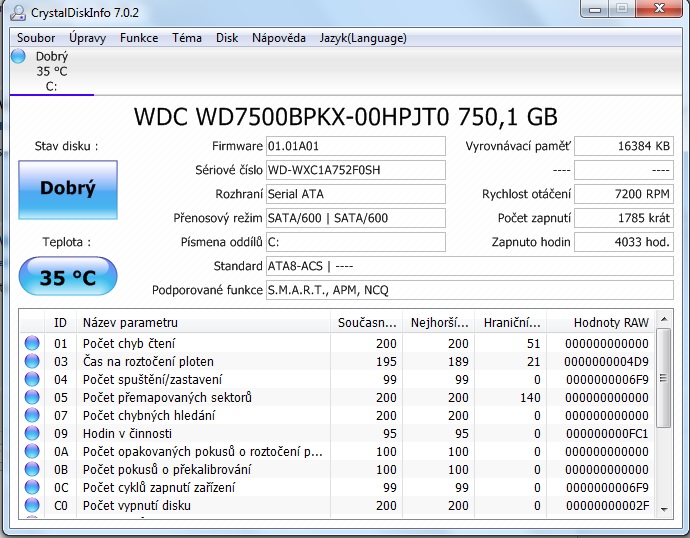This screenshot has width=690, height=538.
Task: Click status orb of attribute 03
Action: point(32,361)
